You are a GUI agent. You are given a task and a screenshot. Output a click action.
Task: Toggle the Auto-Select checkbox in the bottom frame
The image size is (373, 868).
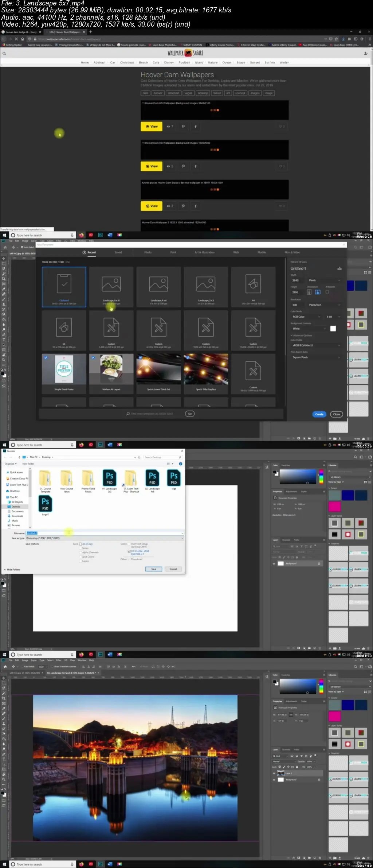click(22, 667)
